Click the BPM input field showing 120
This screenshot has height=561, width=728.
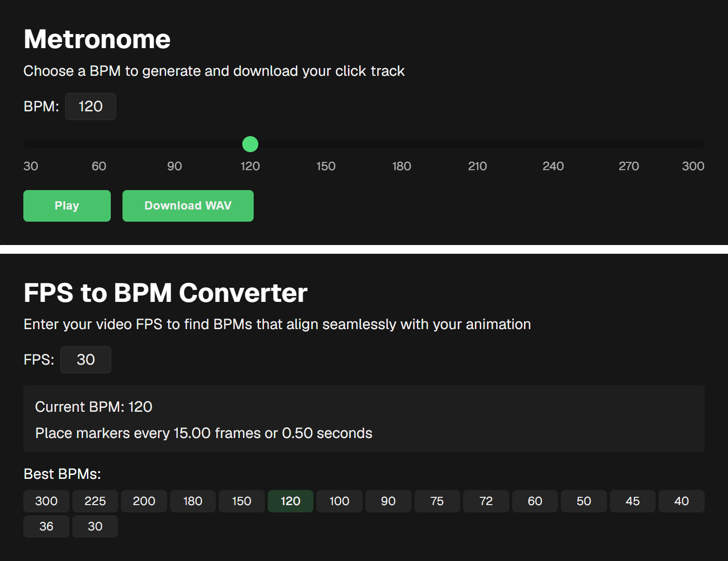[x=90, y=106]
